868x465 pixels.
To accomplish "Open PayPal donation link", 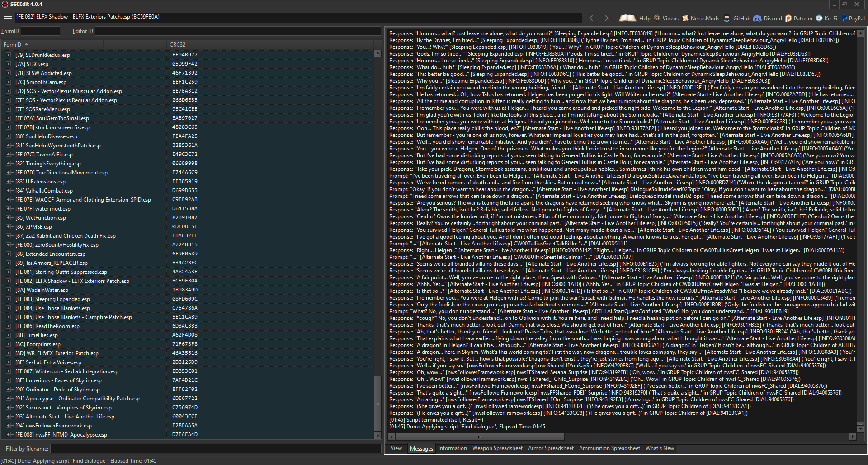I will pos(853,19).
